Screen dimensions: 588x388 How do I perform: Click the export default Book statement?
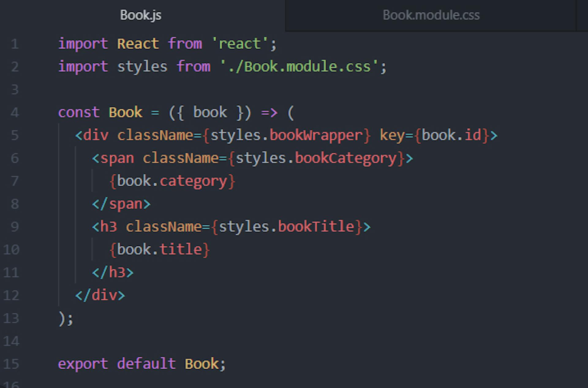[141, 364]
